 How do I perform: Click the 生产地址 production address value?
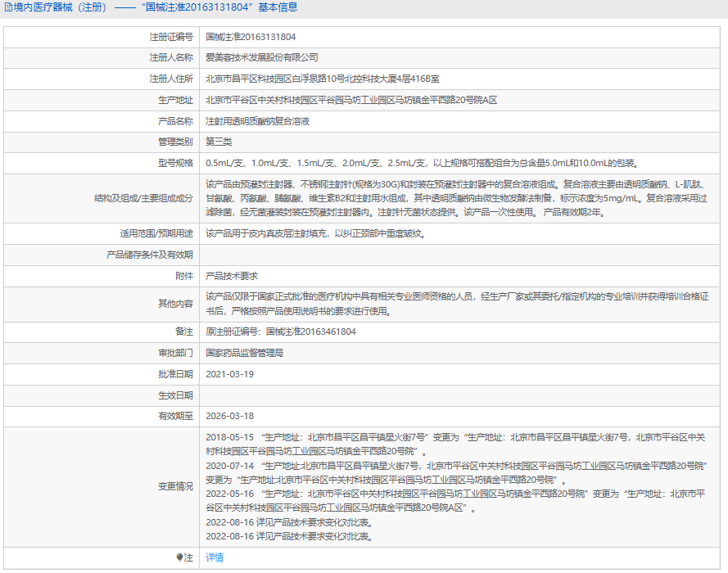[350, 100]
